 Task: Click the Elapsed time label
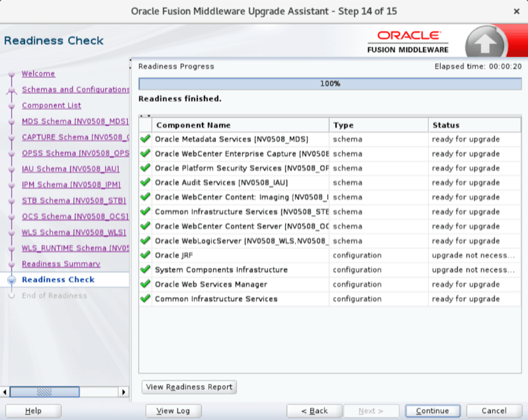[478, 66]
